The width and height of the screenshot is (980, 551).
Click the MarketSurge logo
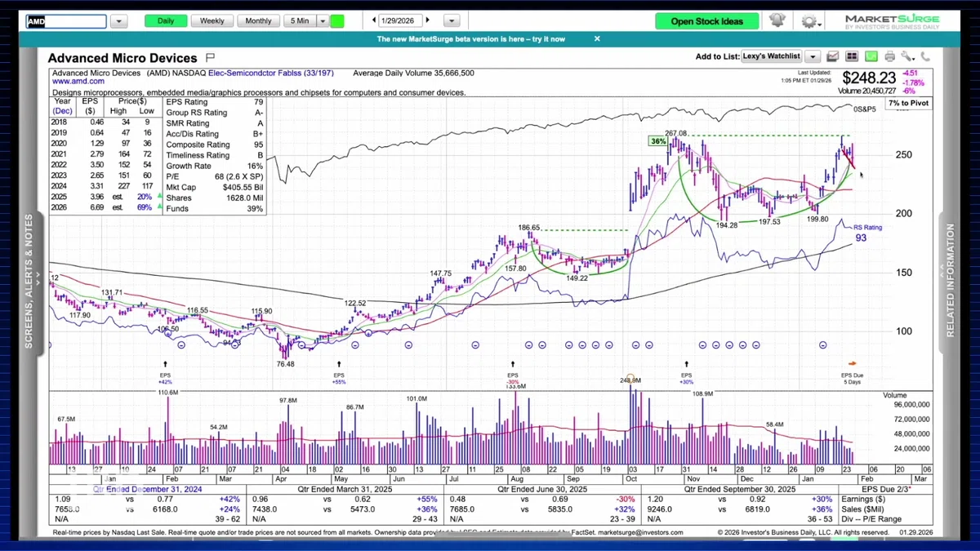point(892,22)
